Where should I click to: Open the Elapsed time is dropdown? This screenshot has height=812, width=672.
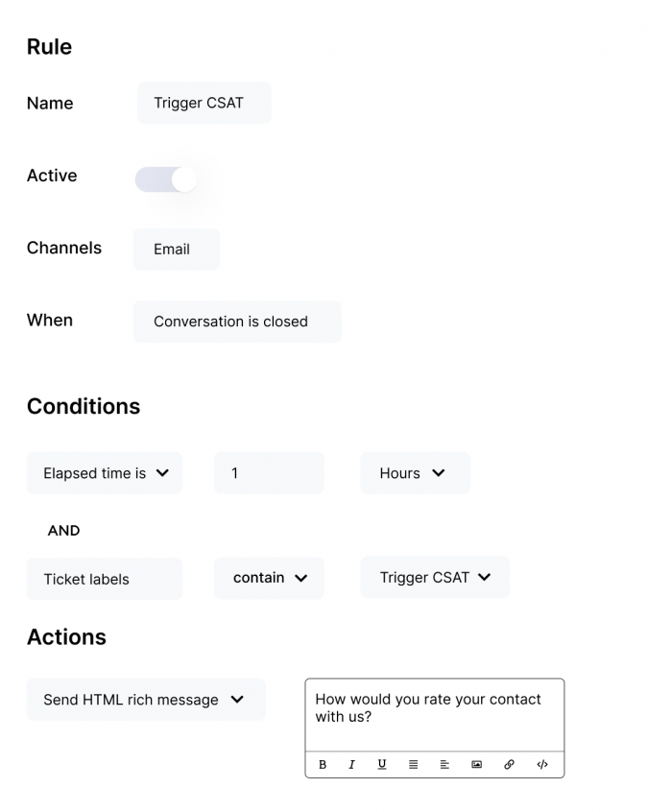(104, 472)
